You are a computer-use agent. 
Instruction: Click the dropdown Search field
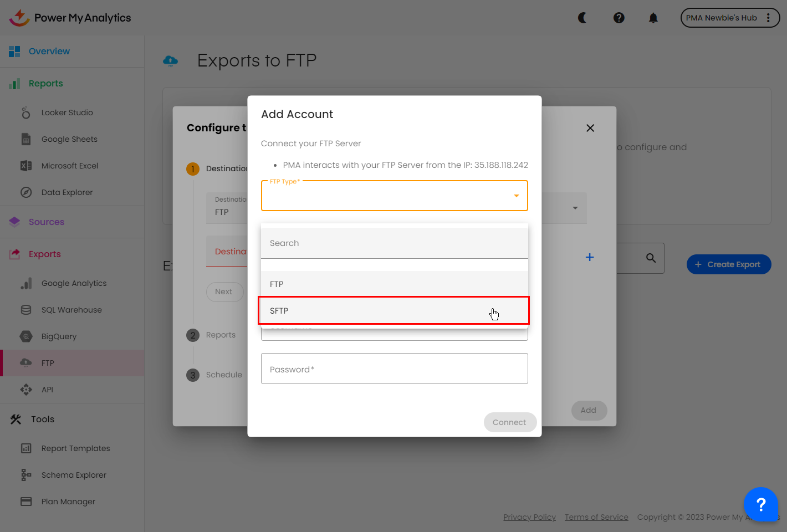point(393,243)
